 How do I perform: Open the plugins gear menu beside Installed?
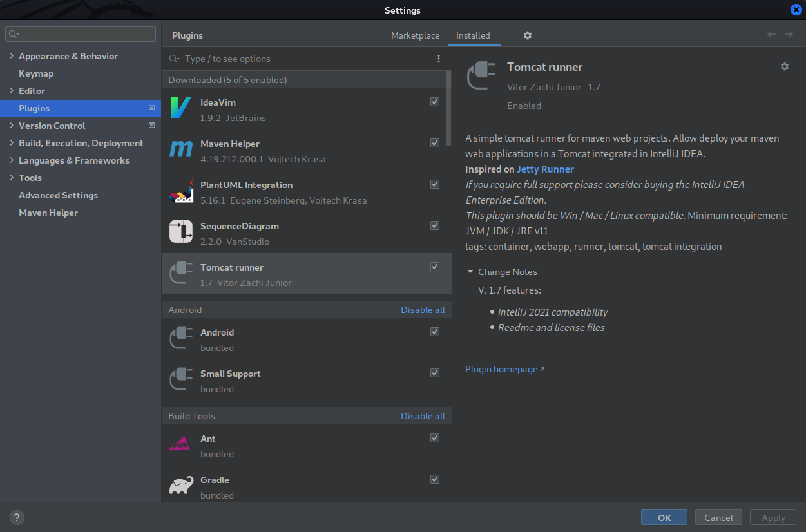[x=528, y=35]
